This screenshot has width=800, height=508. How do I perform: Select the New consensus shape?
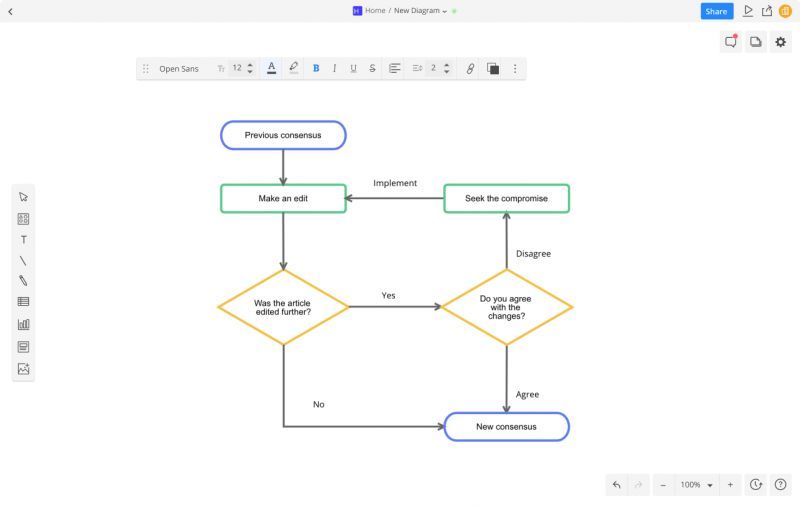tap(507, 427)
